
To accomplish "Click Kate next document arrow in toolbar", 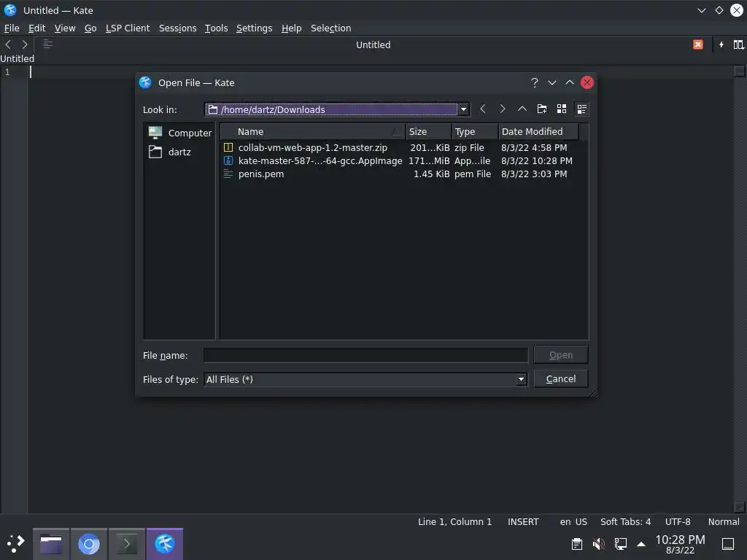I will tap(25, 44).
